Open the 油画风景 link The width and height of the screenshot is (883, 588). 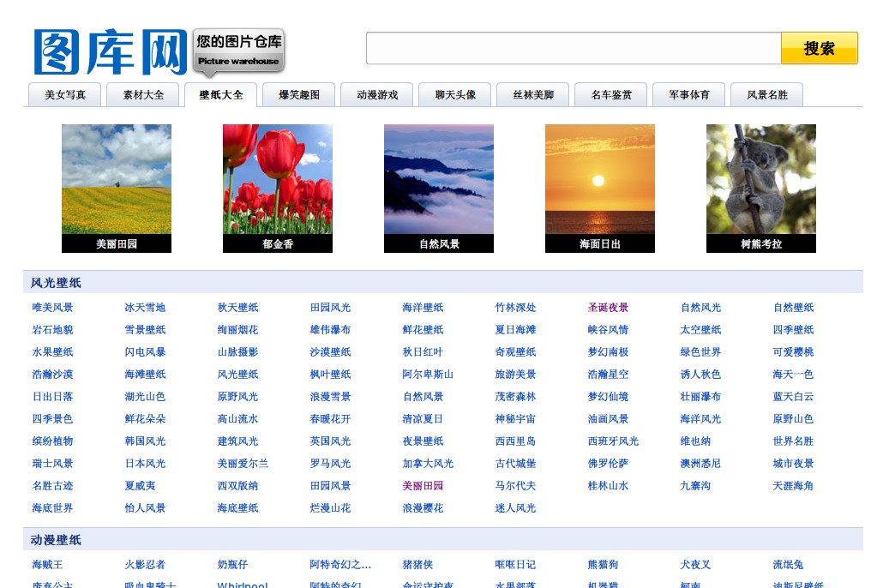click(x=608, y=419)
